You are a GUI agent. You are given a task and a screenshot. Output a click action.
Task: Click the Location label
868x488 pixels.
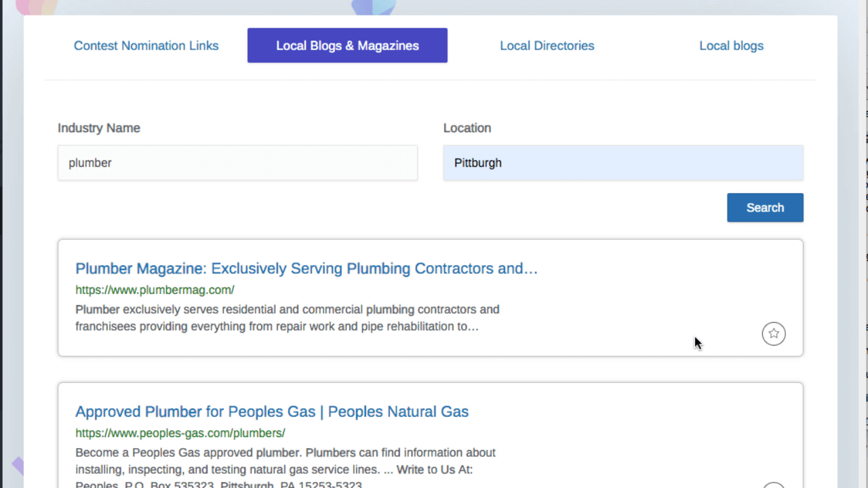coord(467,128)
